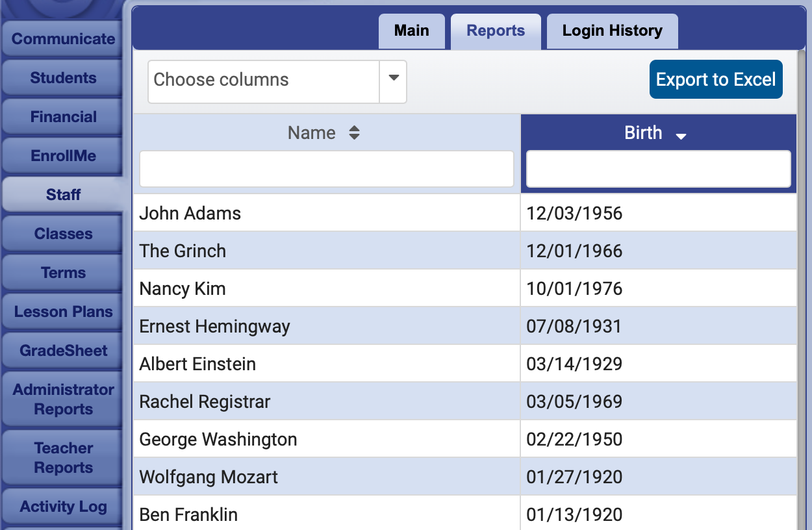Switch to the Main tab
The image size is (812, 530).
pos(411,31)
